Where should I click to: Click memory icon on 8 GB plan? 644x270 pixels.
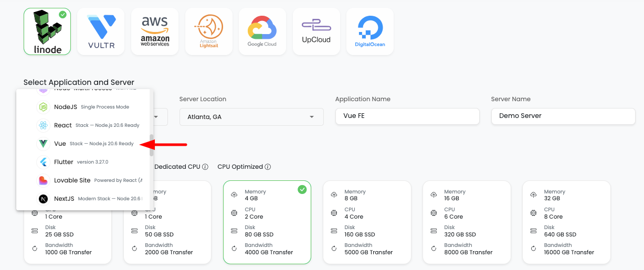pyautogui.click(x=334, y=195)
